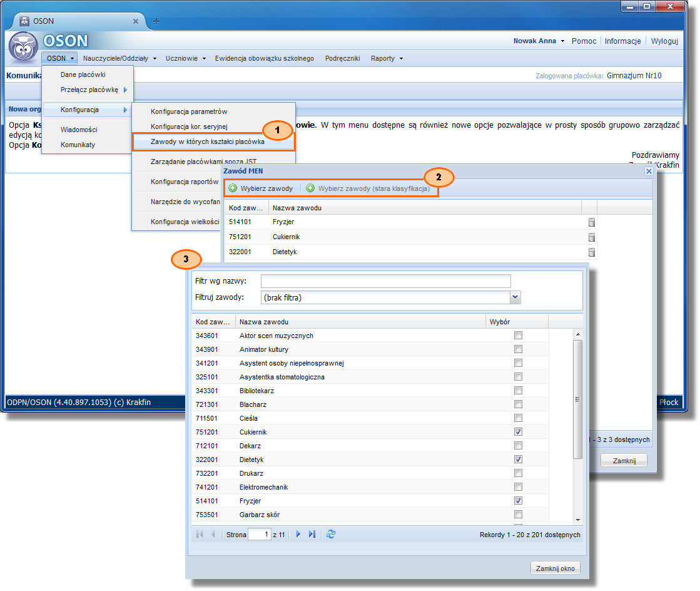This screenshot has height=591, width=700.
Task: Delete the Dietetyk row using trash icon
Action: coord(591,252)
